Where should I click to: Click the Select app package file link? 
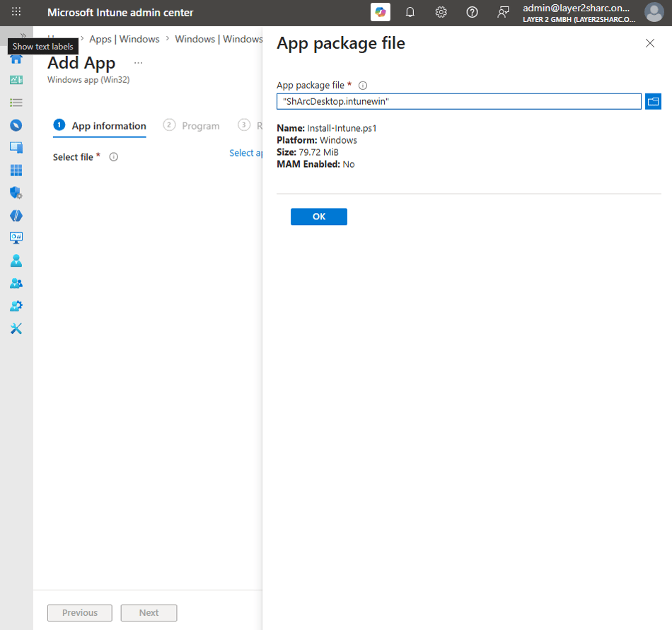[245, 153]
